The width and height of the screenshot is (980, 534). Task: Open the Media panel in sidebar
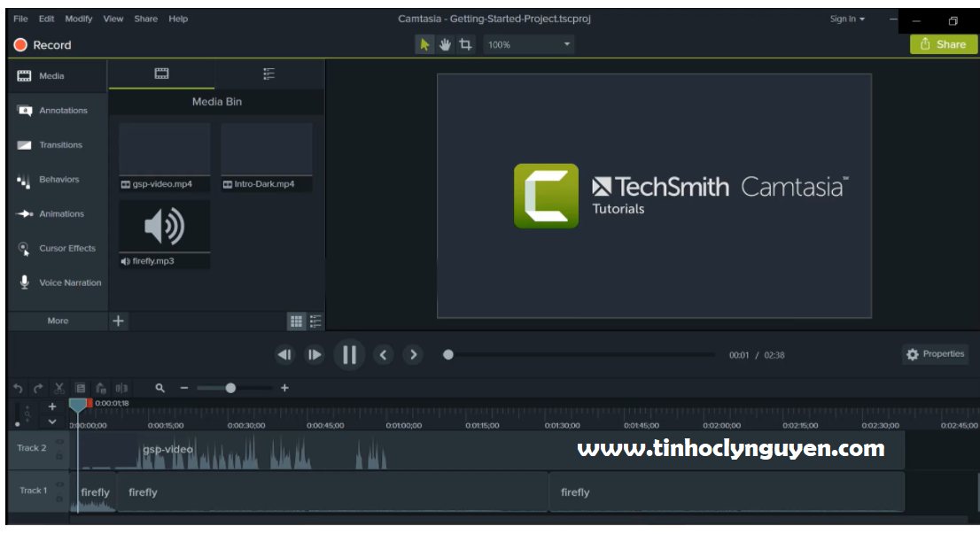click(x=57, y=75)
